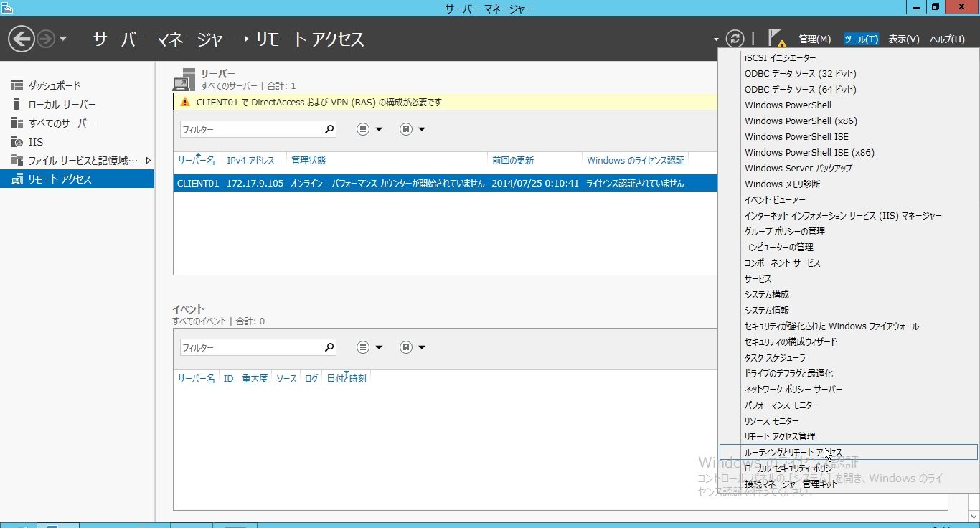Open the servers saved query dropdown

pyautogui.click(x=413, y=129)
